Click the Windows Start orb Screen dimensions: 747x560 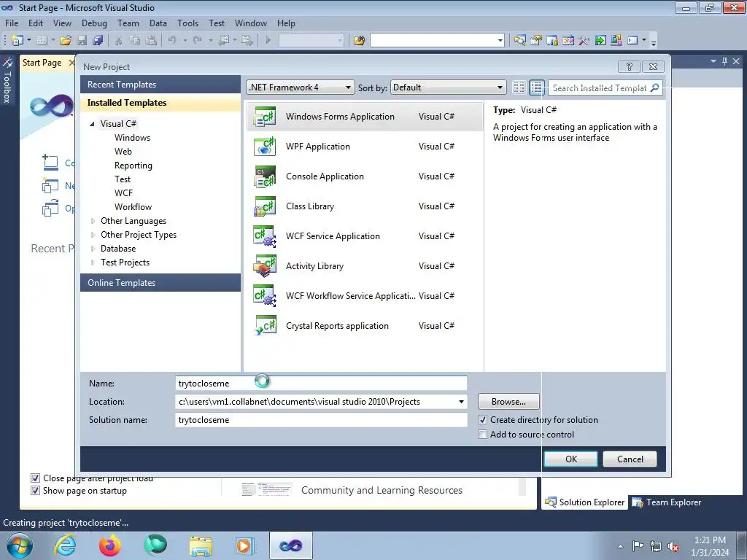coord(20,545)
